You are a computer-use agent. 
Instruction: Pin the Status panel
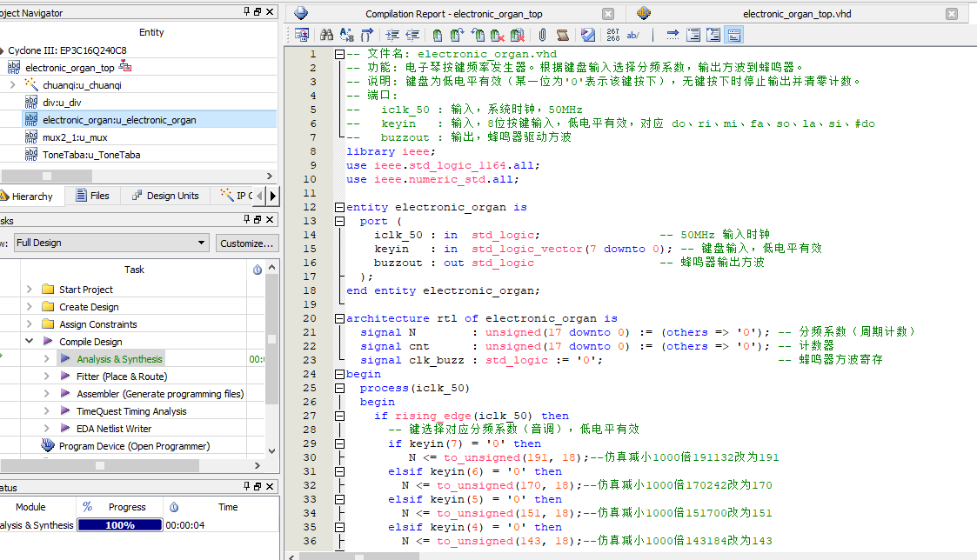click(x=247, y=486)
